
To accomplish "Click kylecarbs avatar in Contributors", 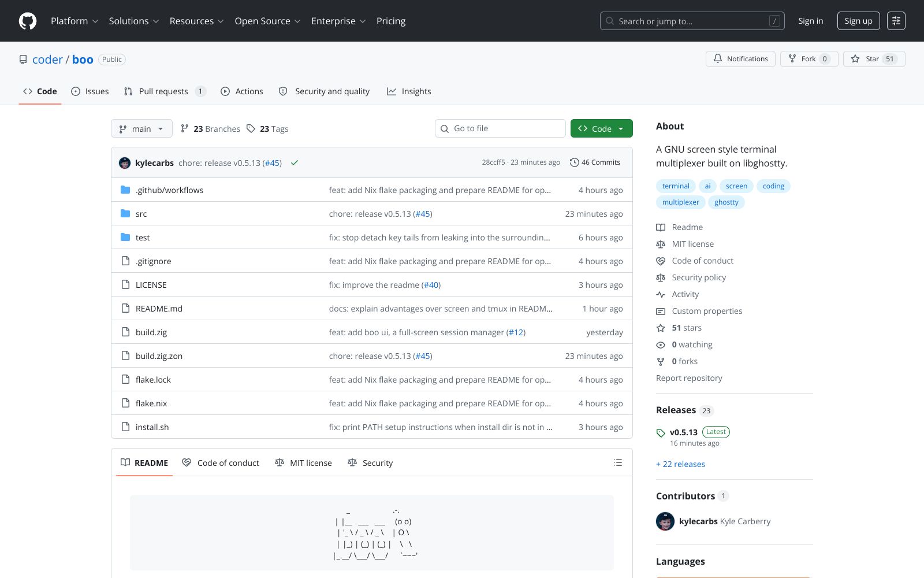I will click(665, 521).
